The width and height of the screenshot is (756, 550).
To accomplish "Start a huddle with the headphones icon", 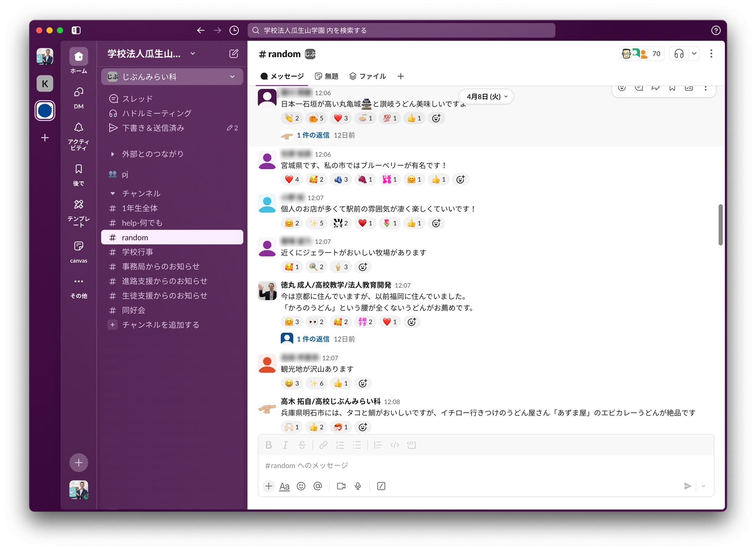I will (679, 54).
